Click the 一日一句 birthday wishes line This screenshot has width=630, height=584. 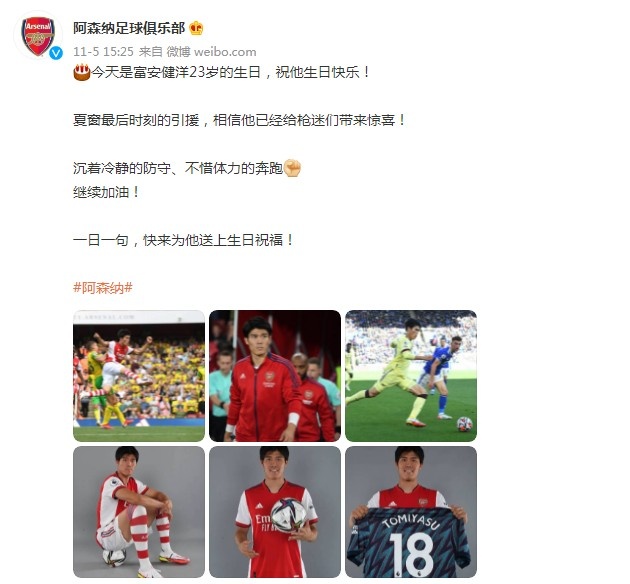click(x=184, y=240)
